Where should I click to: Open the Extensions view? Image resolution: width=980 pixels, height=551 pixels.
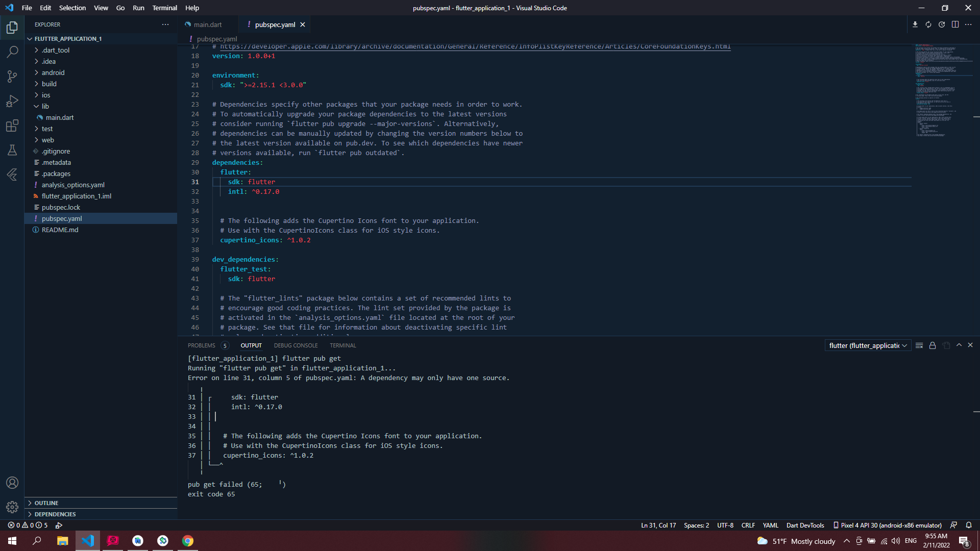pos(12,126)
